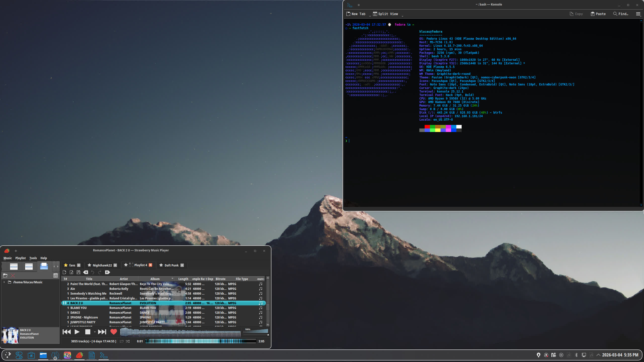644x362 pixels.
Task: Sort by the Length column header
Action: 183,279
